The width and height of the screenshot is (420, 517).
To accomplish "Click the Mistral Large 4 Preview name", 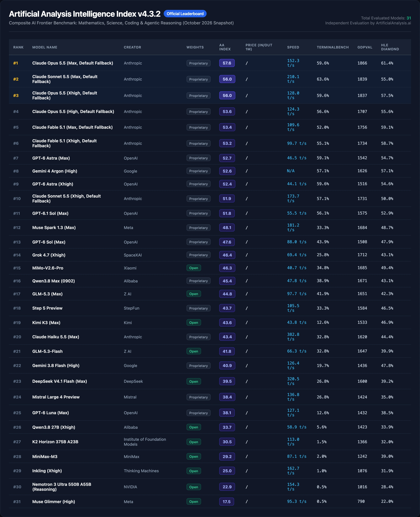I will (x=56, y=397).
